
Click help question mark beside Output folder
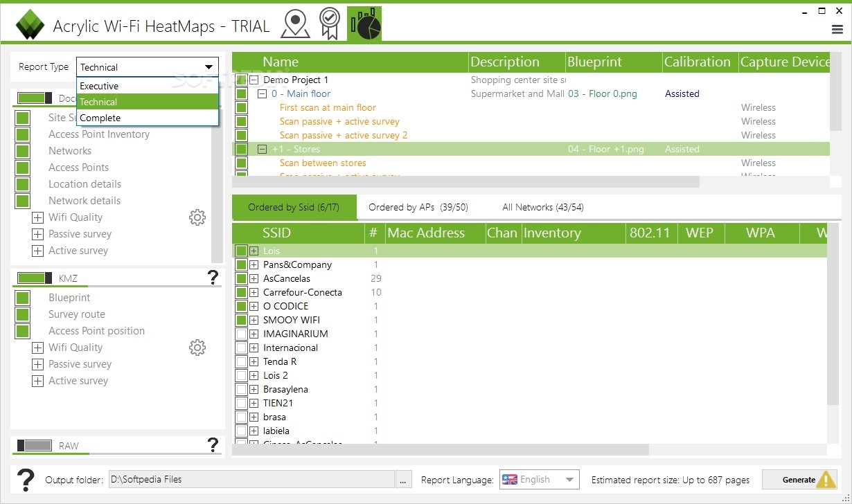click(26, 479)
